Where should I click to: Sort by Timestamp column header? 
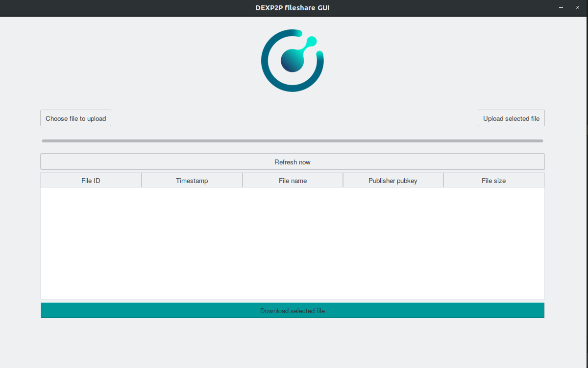pyautogui.click(x=192, y=181)
